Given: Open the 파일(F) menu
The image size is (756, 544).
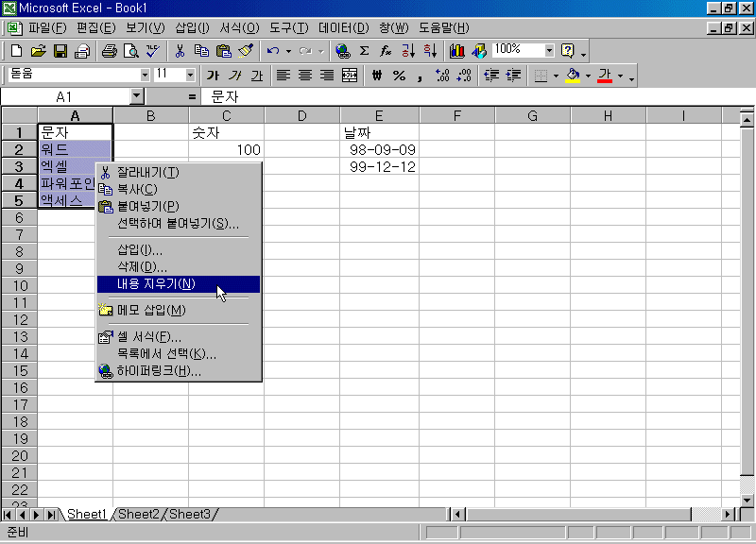Looking at the screenshot, I should point(47,28).
